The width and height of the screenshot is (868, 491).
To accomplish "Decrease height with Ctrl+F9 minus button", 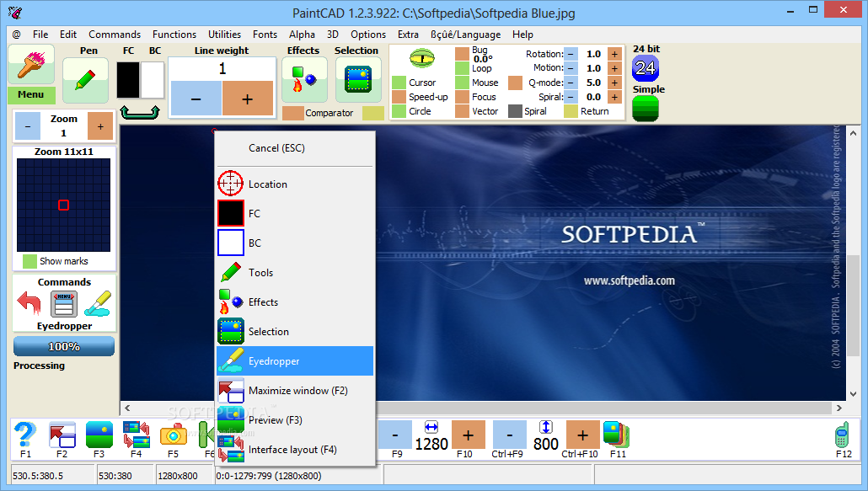I will (509, 435).
